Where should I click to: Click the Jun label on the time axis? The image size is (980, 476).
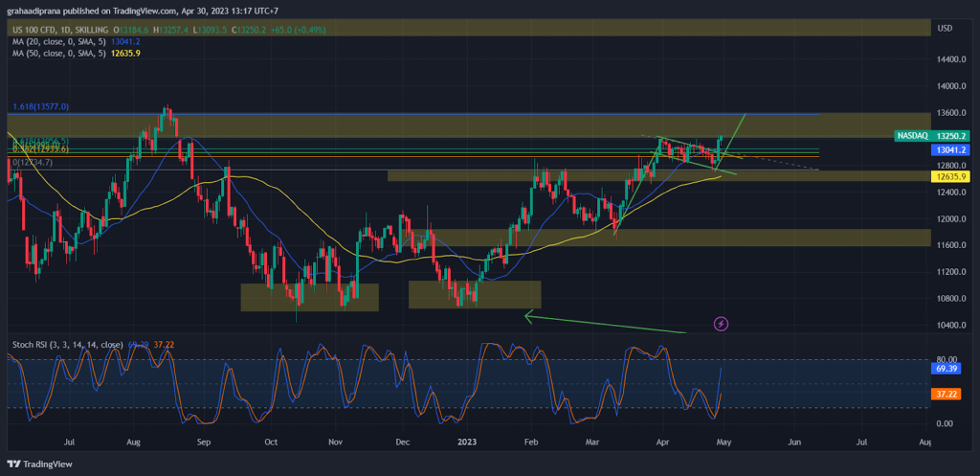click(x=794, y=442)
